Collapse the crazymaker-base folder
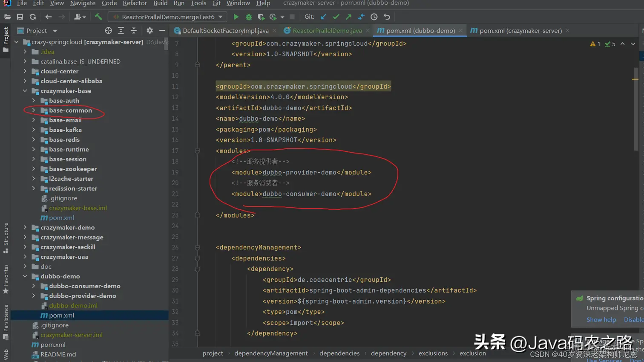Screen dimensions: 644x362 coord(25,91)
